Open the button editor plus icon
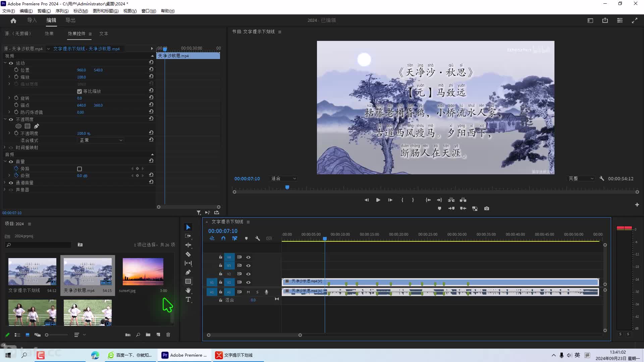 click(x=637, y=205)
